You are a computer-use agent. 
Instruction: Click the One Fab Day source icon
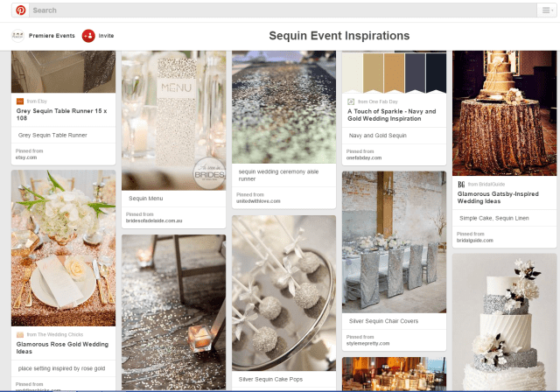(351, 101)
